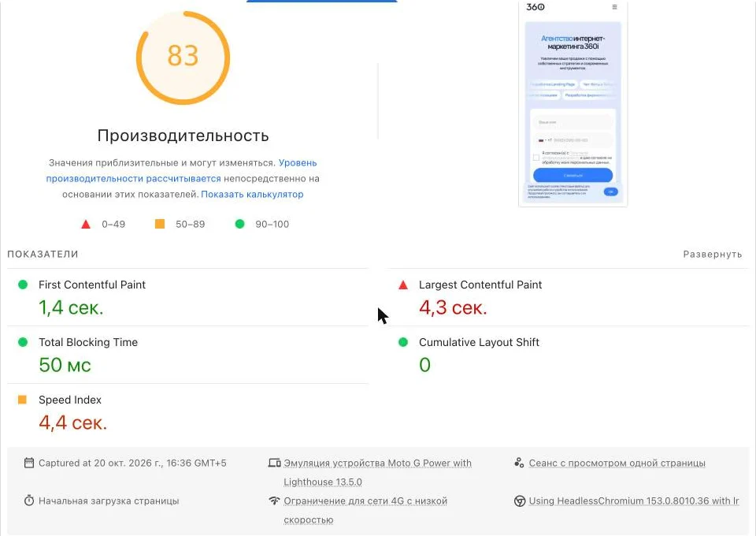Click the Chromium browser icon
This screenshot has width=756, height=536.
(x=519, y=501)
